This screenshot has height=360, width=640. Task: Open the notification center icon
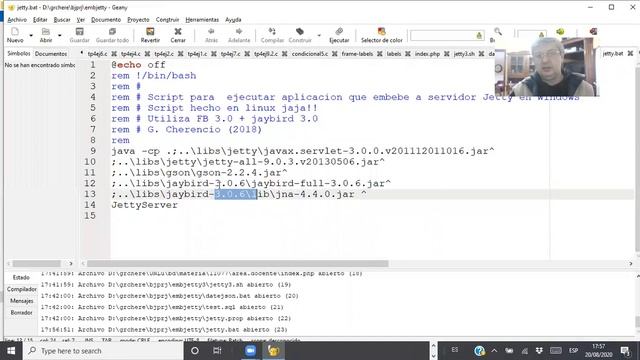625,351
